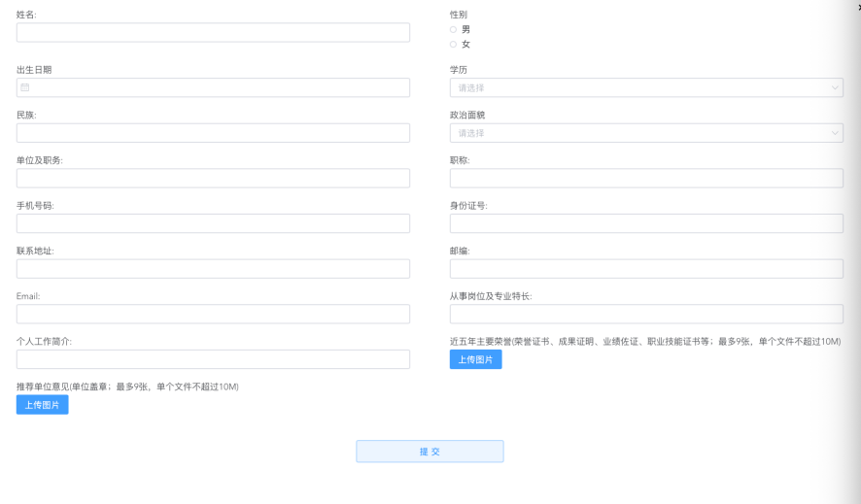The height and width of the screenshot is (504, 861).
Task: Upload image for 近五年主要荣誉
Action: (475, 359)
